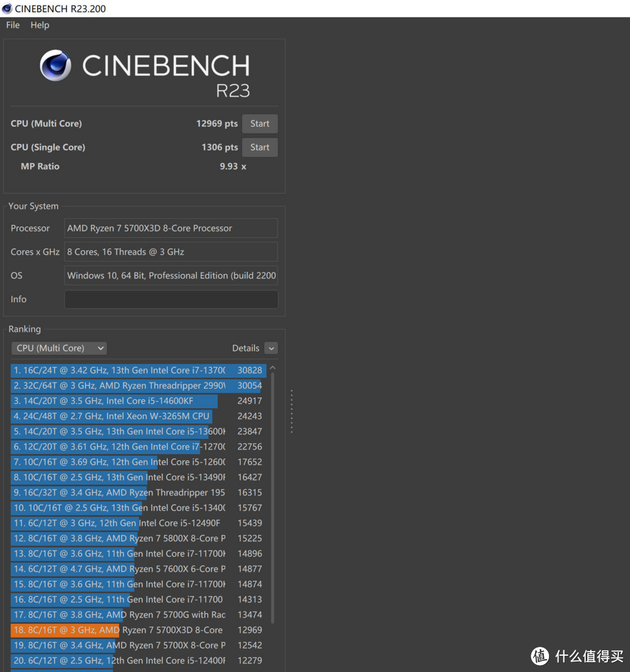Select rank 5 Core i5-13600 entry

(x=138, y=432)
